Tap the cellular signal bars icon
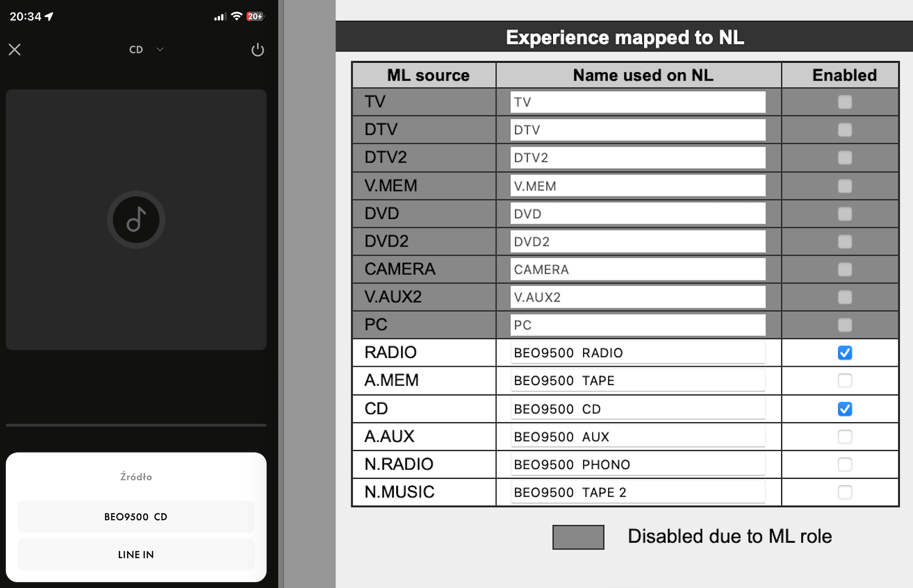This screenshot has width=913, height=588. (219, 17)
